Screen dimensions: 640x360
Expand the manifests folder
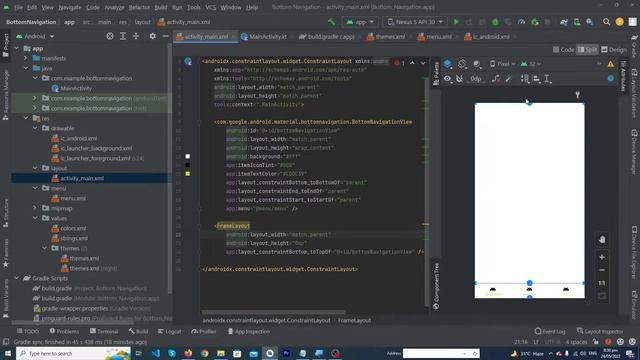pyautogui.click(x=26, y=58)
